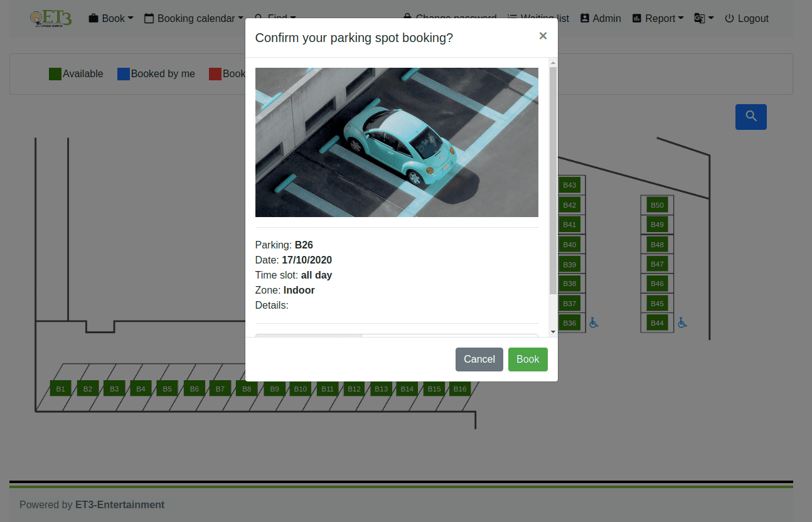
Task: Expand the Booking calendar dropdown
Action: tap(193, 18)
